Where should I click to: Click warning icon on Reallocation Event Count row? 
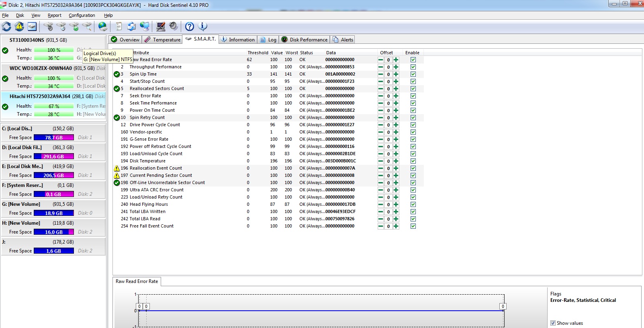click(x=117, y=168)
